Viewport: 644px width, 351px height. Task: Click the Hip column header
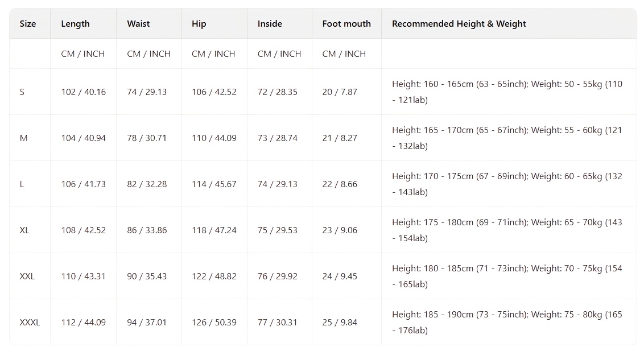tap(199, 24)
